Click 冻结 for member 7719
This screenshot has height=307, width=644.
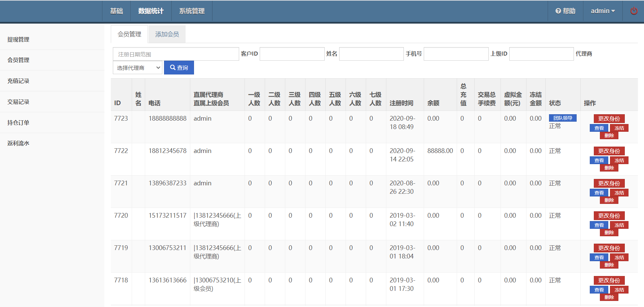tap(619, 257)
